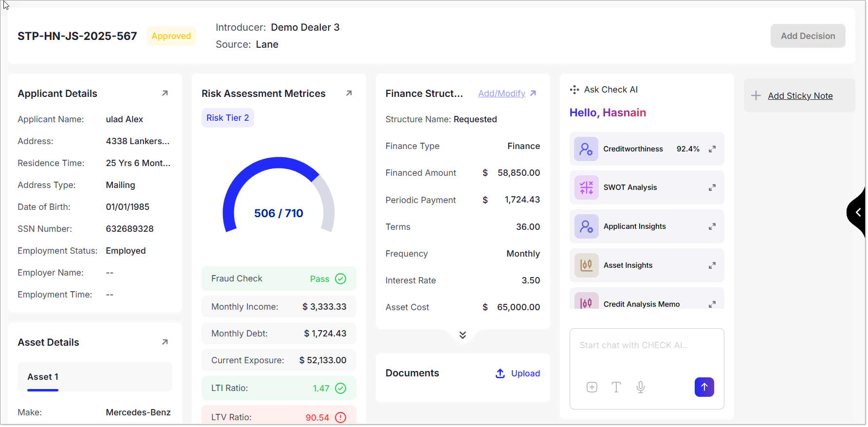
Task: Expand the Applicant Insights card
Action: (x=712, y=226)
